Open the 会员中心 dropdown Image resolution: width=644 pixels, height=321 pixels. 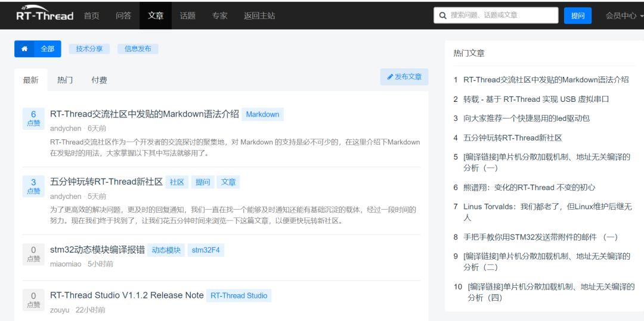(624, 15)
